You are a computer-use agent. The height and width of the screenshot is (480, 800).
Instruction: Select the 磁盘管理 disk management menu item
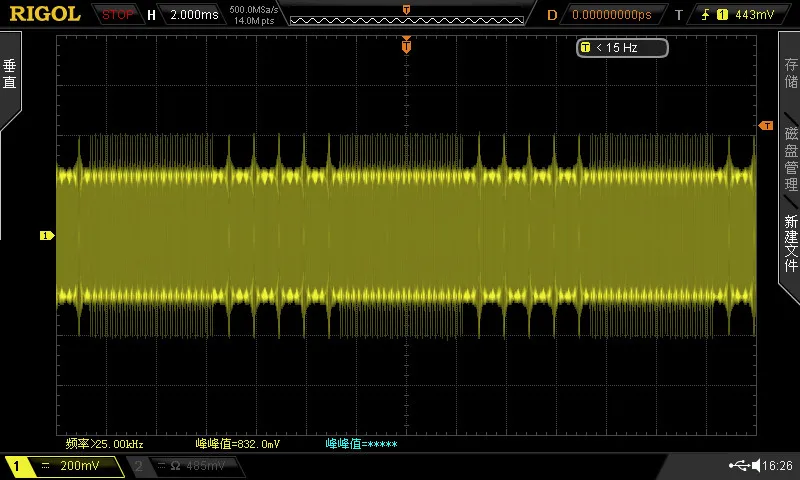click(791, 159)
